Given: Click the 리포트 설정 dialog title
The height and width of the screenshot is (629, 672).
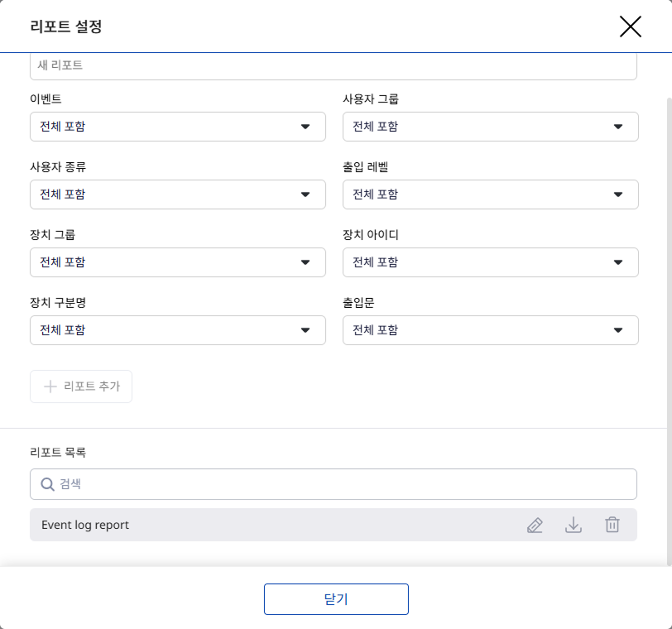Looking at the screenshot, I should 65,26.
